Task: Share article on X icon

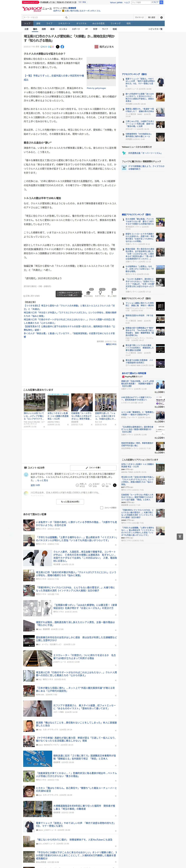Action: (x=57, y=47)
